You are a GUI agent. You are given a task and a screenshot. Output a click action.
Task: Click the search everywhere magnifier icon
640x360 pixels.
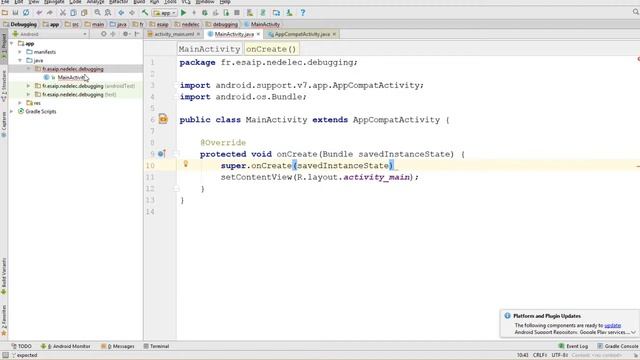(636, 12)
